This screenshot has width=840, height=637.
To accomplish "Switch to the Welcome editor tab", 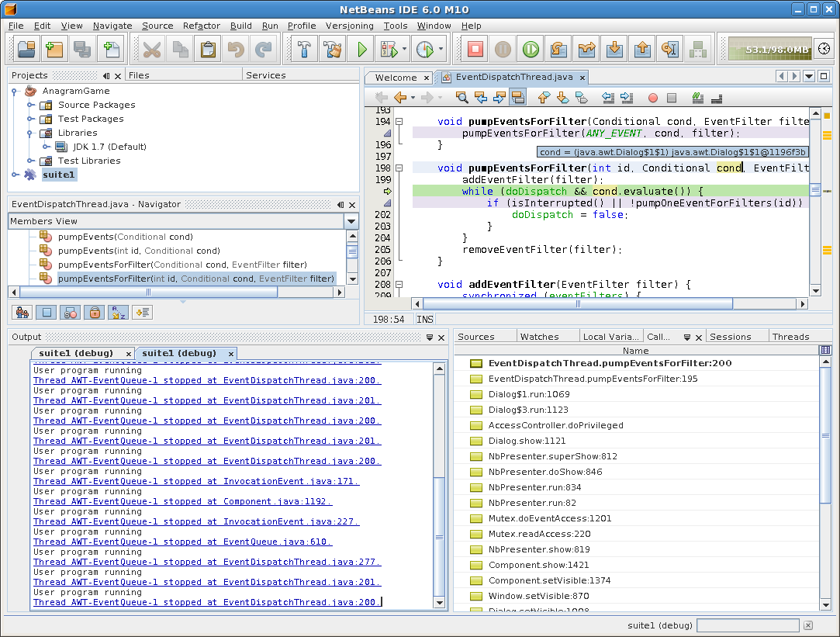I will [396, 78].
